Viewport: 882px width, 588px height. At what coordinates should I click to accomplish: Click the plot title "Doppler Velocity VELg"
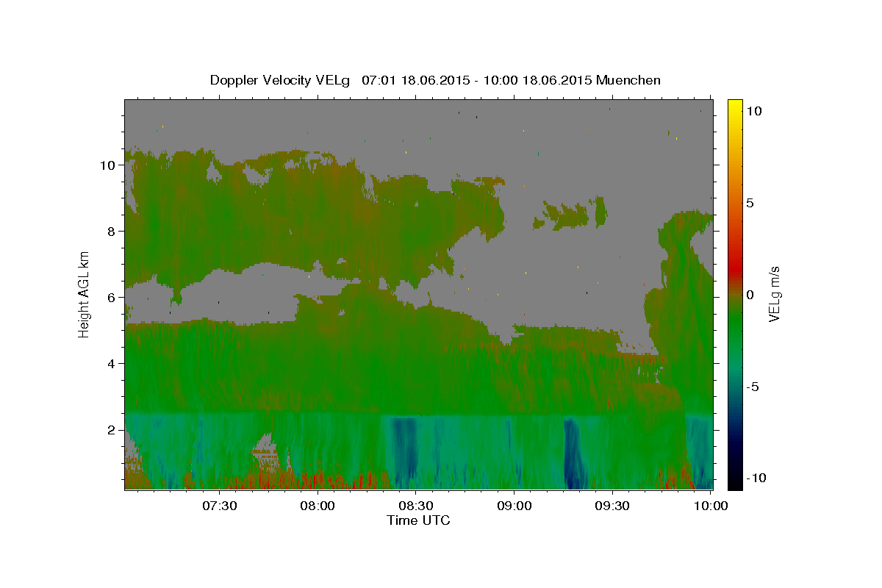click(280, 80)
